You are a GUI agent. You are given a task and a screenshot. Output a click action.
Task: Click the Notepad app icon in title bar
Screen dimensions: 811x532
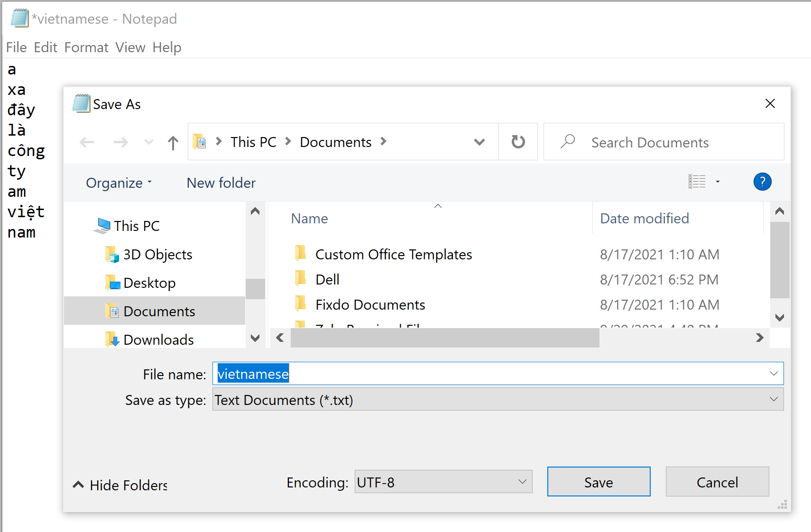coord(20,18)
